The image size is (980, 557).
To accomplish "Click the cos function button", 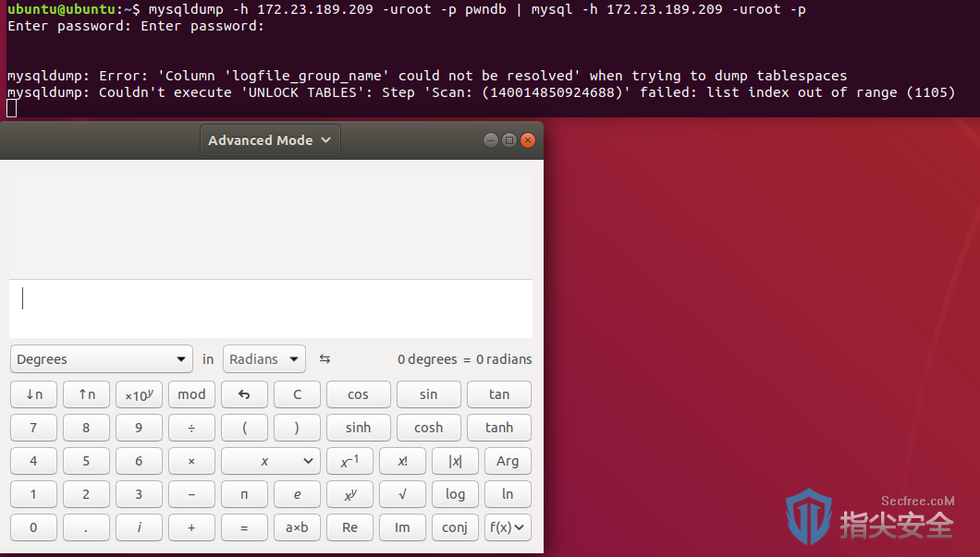I will pos(358,394).
